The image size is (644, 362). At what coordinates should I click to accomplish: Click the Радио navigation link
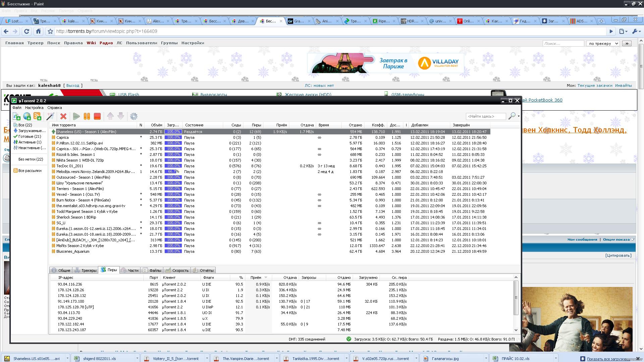106,43
